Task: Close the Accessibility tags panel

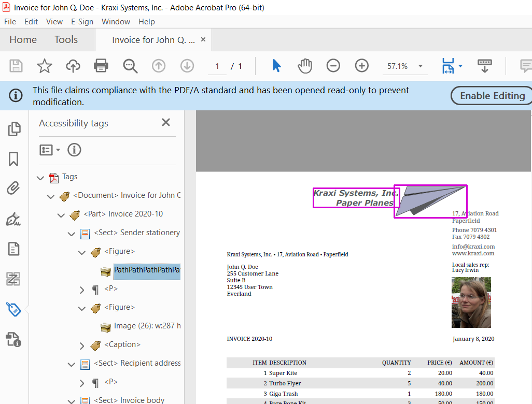Action: point(166,123)
